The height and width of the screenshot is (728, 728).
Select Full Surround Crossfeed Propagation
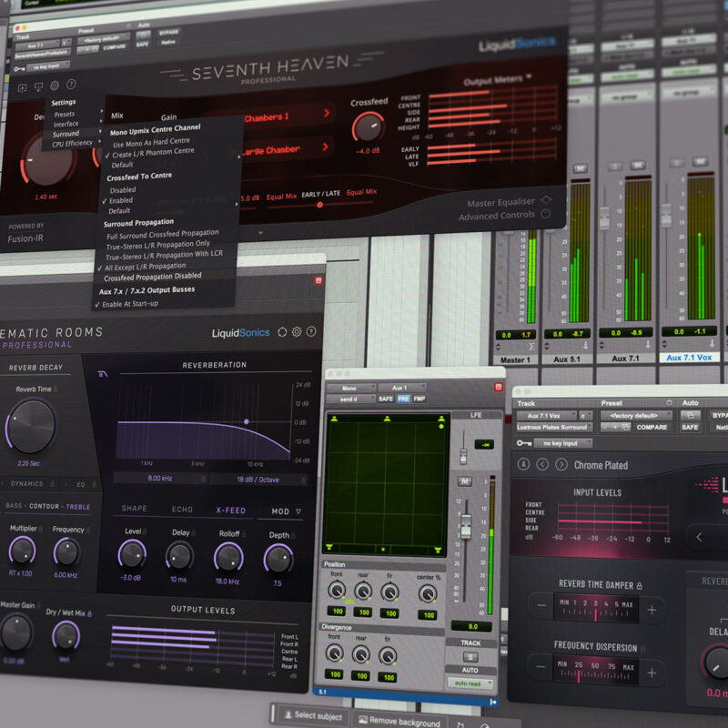point(163,234)
